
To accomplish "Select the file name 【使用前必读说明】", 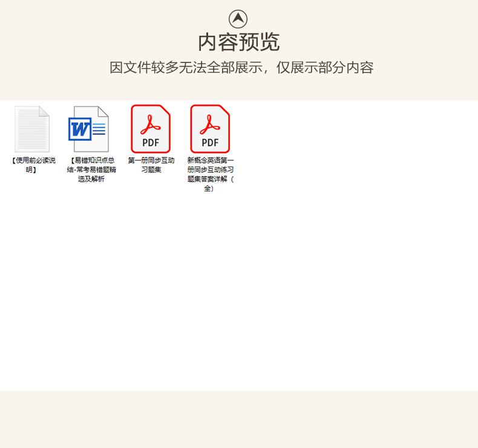I will click(33, 165).
